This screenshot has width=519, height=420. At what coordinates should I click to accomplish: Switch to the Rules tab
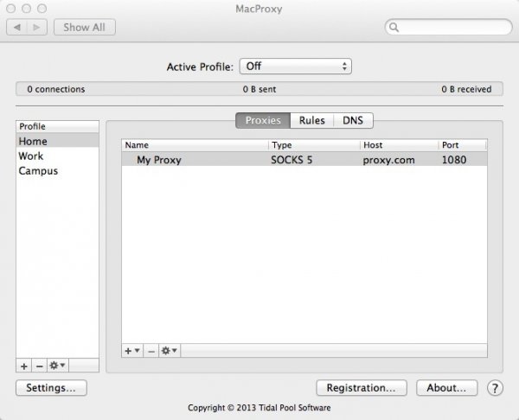pyautogui.click(x=311, y=120)
